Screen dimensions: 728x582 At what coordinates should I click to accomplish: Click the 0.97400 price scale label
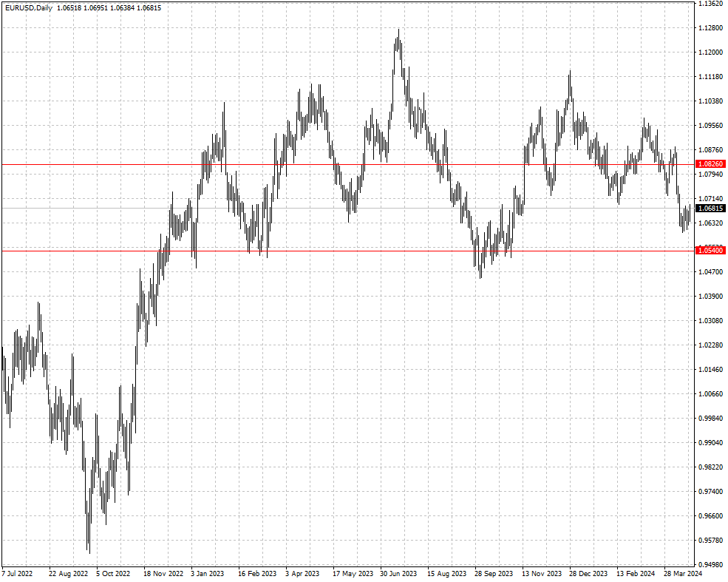pyautogui.click(x=710, y=491)
